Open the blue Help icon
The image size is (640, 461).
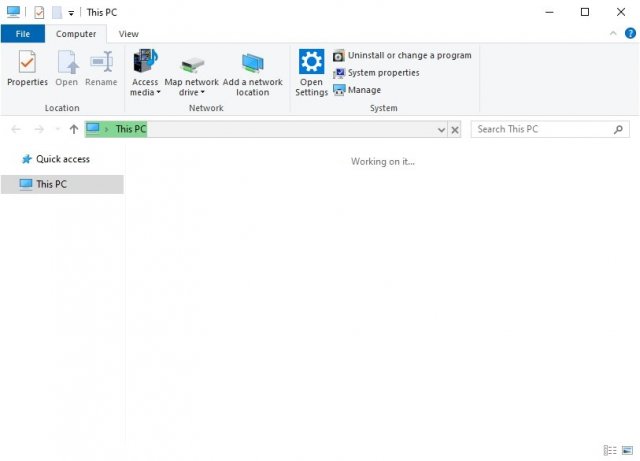(630, 33)
